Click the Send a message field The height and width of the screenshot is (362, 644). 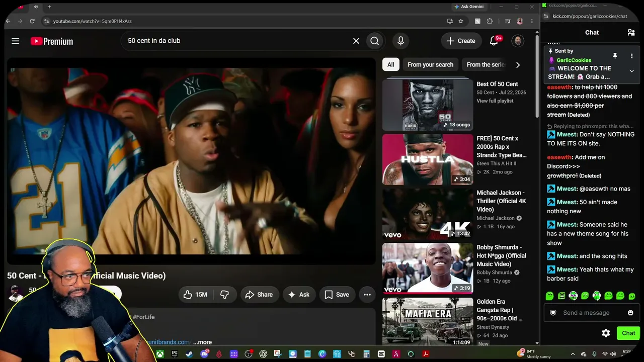click(x=591, y=313)
